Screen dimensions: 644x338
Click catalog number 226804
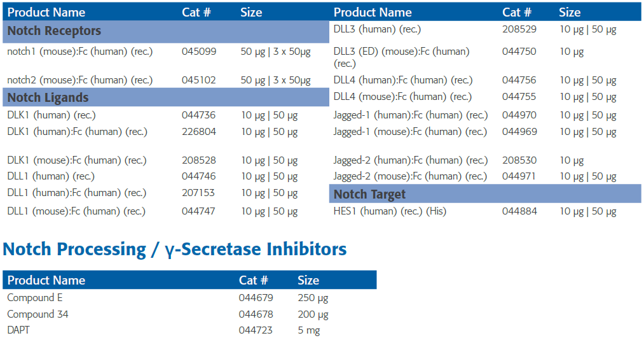click(199, 132)
